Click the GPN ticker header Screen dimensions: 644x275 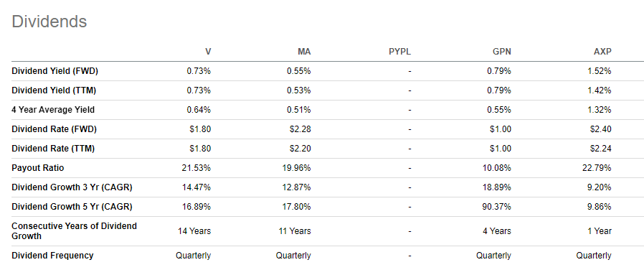click(x=502, y=52)
